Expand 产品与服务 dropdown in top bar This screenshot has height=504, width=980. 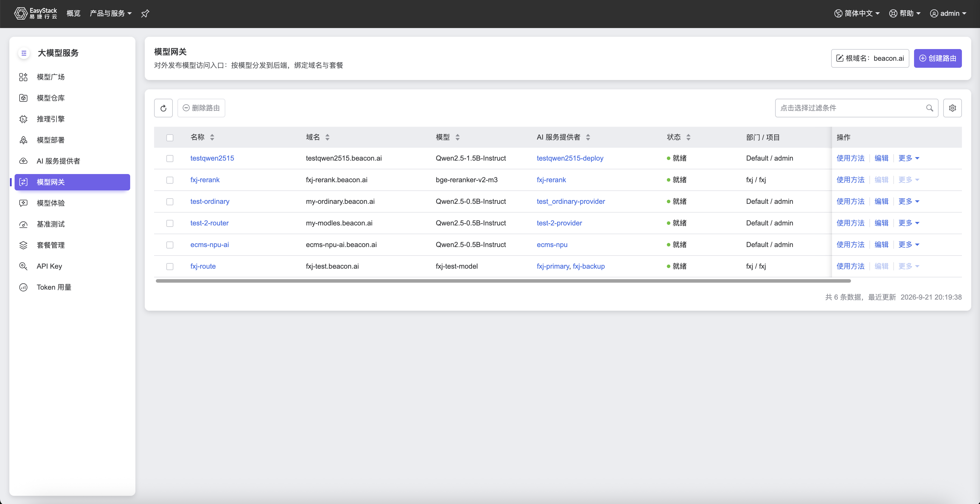111,13
